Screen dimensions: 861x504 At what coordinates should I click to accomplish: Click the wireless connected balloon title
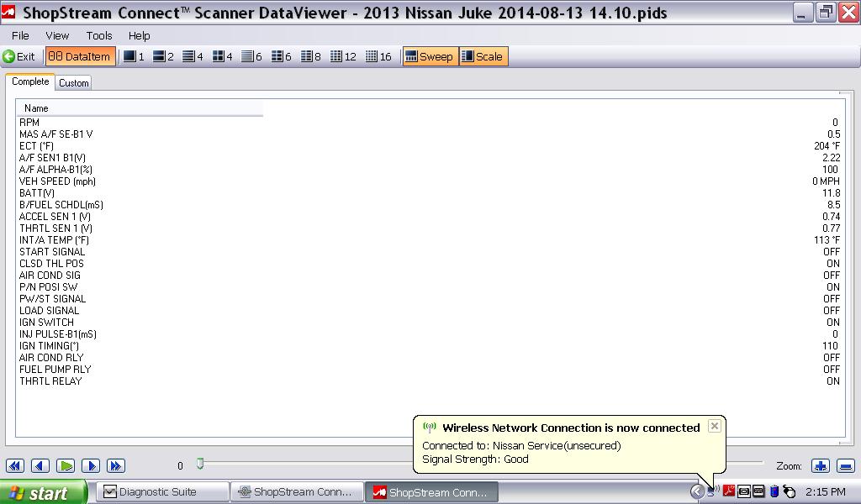[571, 428]
